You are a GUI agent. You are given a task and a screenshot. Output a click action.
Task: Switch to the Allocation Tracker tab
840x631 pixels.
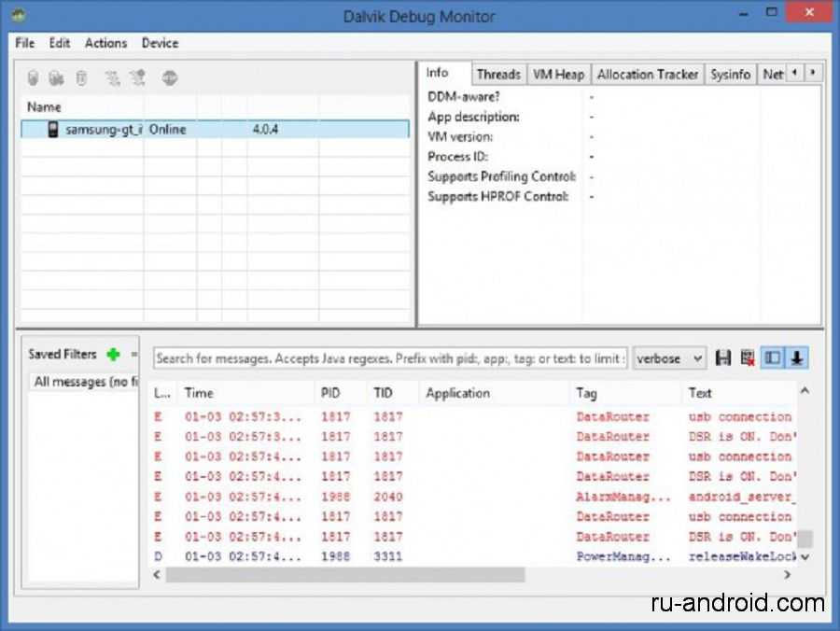point(647,75)
